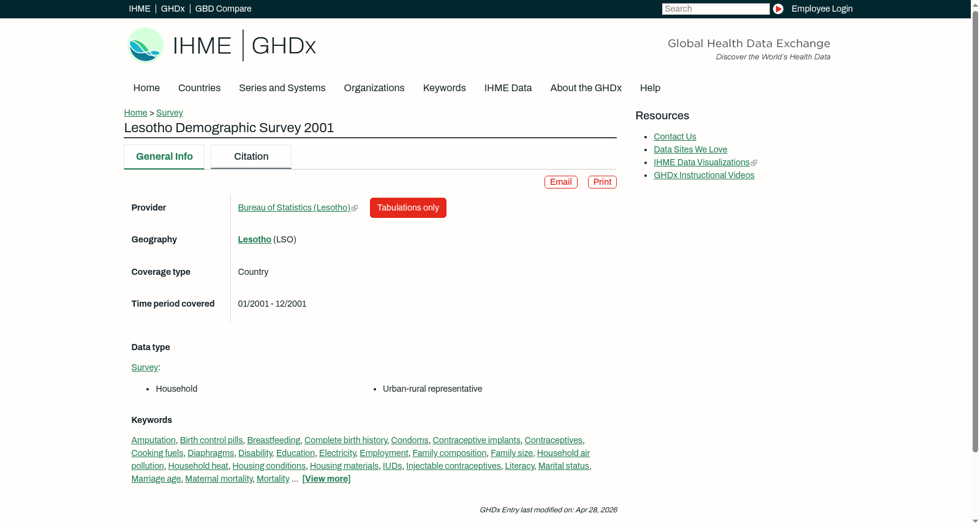This screenshot has width=980, height=527.
Task: Open the Help menu
Action: point(650,88)
